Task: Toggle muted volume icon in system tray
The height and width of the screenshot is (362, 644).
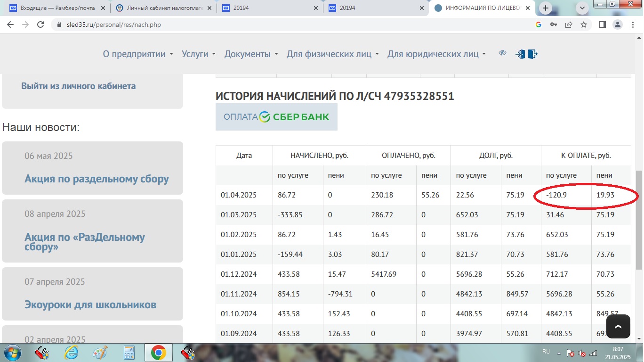Action: (582, 353)
